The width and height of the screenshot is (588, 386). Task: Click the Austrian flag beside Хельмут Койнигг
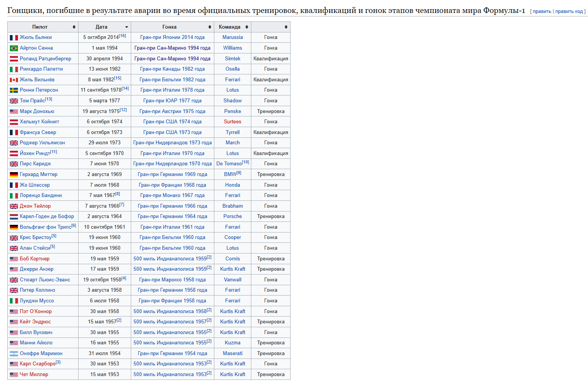14,122
